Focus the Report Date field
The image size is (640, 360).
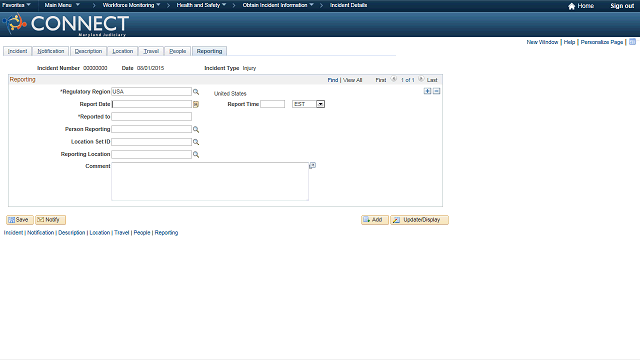[x=151, y=104]
